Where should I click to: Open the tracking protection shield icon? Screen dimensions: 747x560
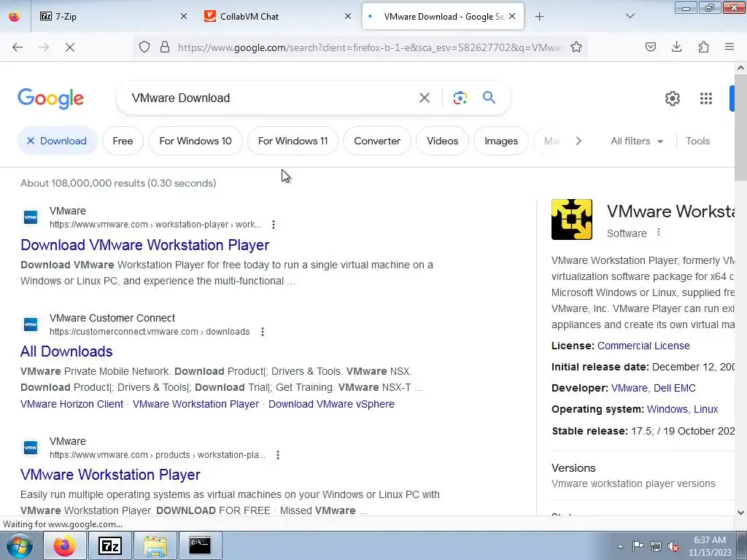coord(144,47)
